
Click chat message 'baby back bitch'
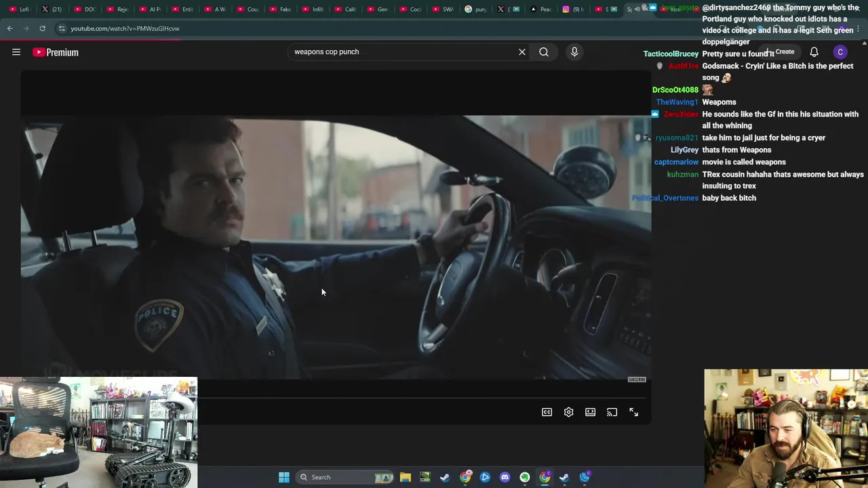[x=729, y=198]
